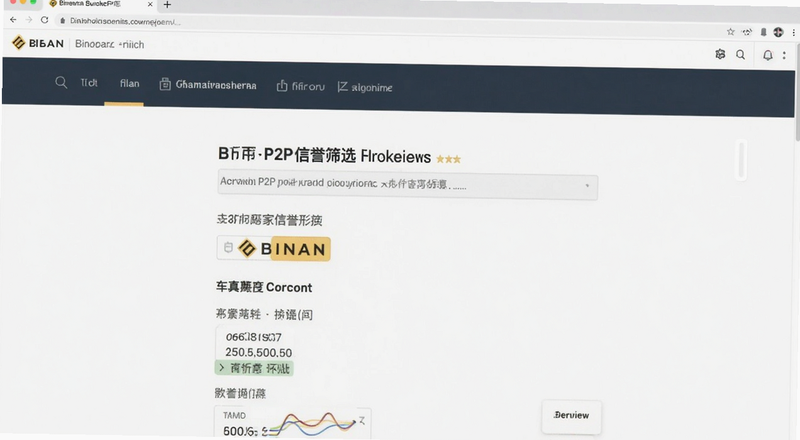Open settings via the header gear icon
The height and width of the screenshot is (440, 800).
coord(720,54)
